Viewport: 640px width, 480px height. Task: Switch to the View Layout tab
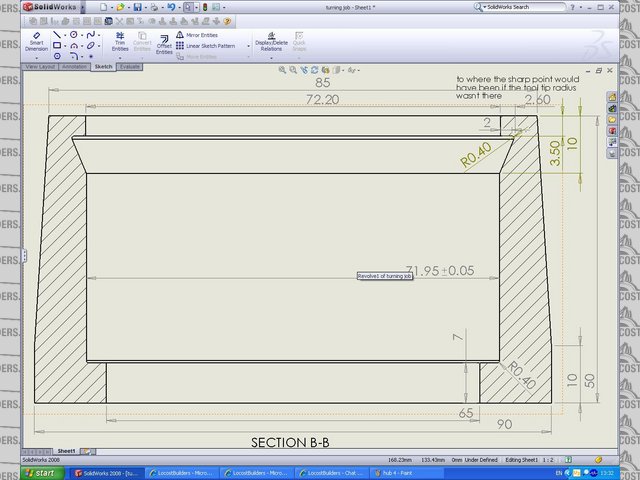point(40,67)
